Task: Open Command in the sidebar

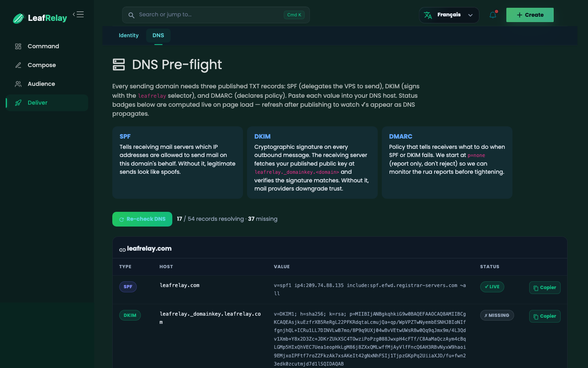Action: click(47, 46)
